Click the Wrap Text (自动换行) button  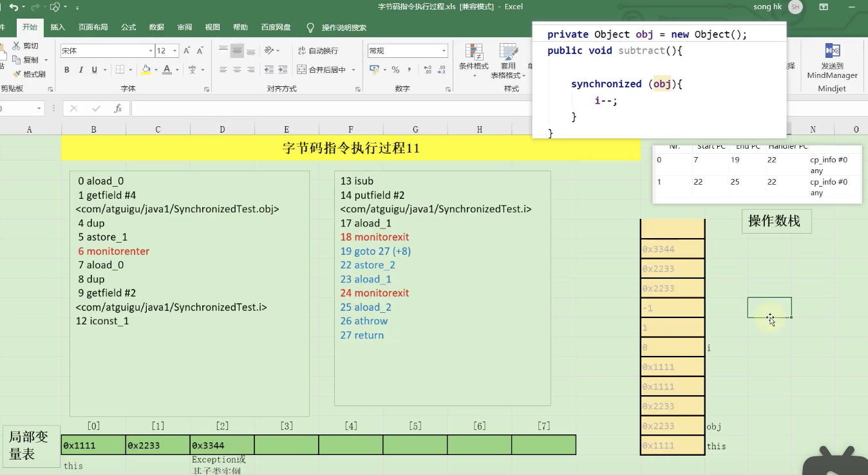click(317, 51)
